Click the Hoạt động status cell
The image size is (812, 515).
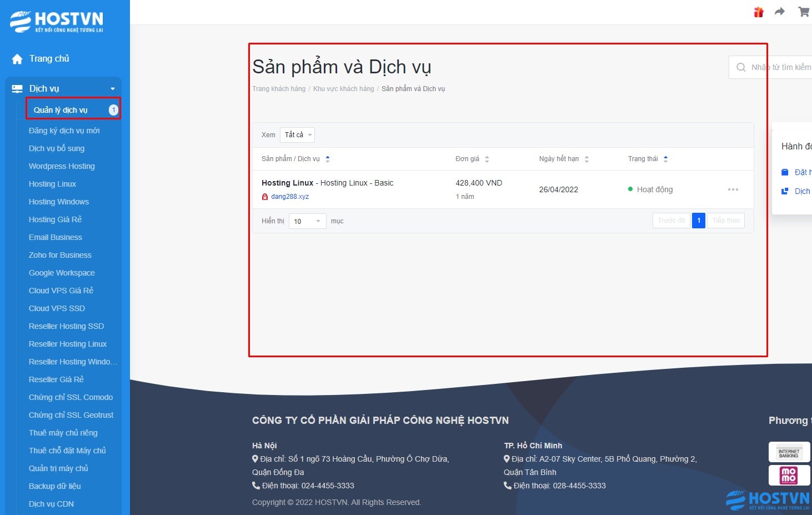(x=650, y=189)
